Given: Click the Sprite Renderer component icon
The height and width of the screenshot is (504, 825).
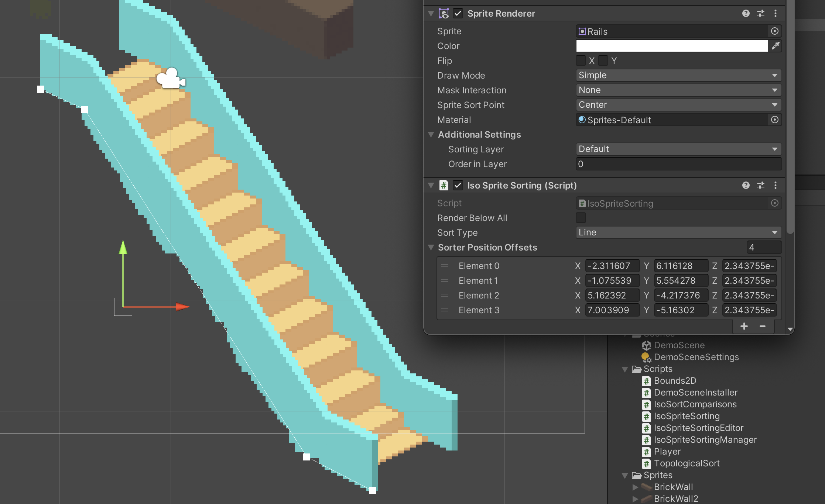Looking at the screenshot, I should coord(444,14).
